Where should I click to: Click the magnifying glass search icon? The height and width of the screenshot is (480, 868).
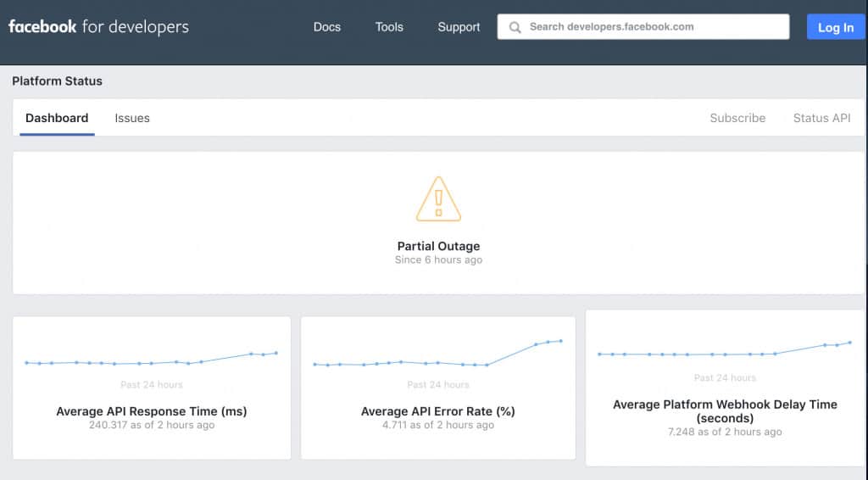click(x=515, y=27)
